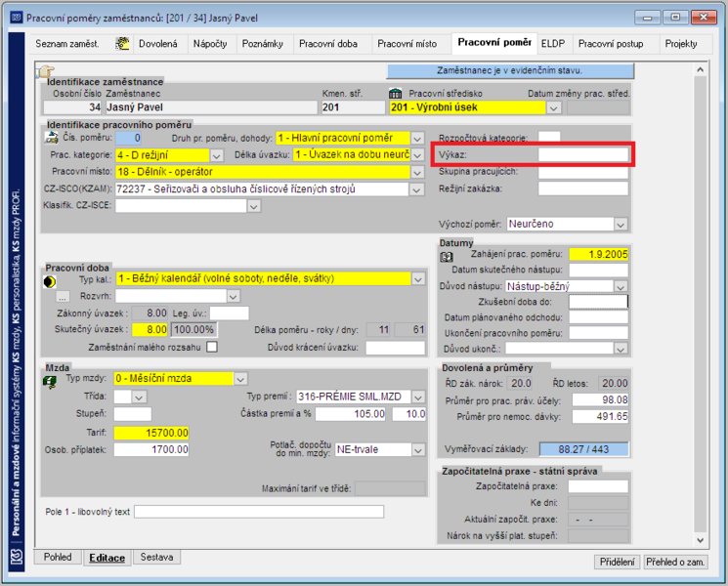Image resolution: width=728 pixels, height=586 pixels.
Task: Click the Přidělení button
Action: click(x=617, y=563)
